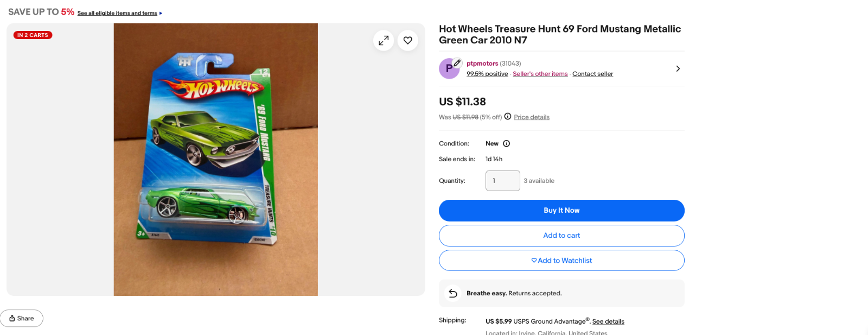The width and height of the screenshot is (868, 335).
Task: Click Contact seller link
Action: click(592, 74)
